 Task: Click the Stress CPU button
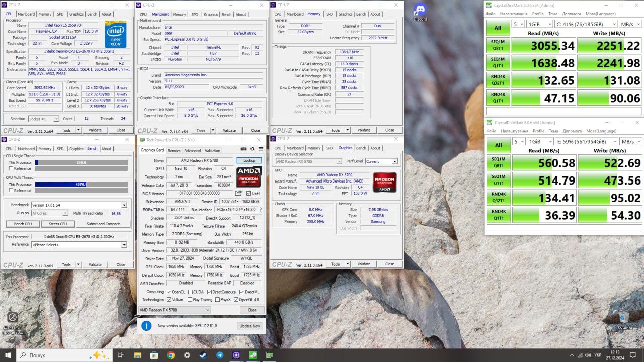coord(58,224)
